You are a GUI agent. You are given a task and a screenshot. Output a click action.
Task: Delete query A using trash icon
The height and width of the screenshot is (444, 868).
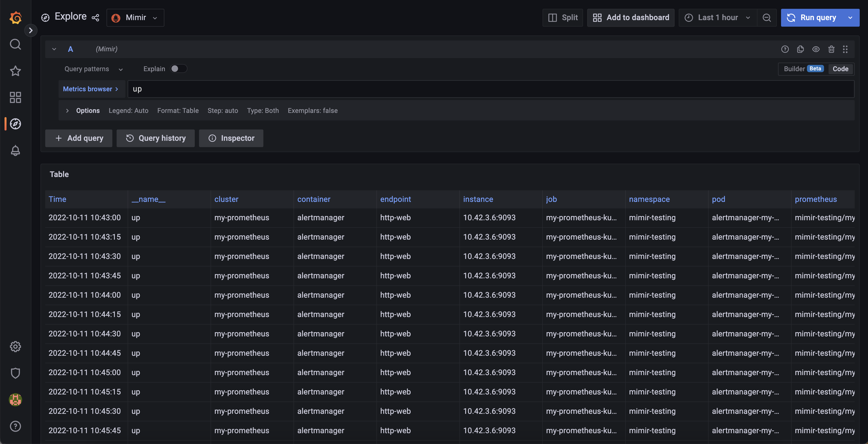(x=831, y=49)
